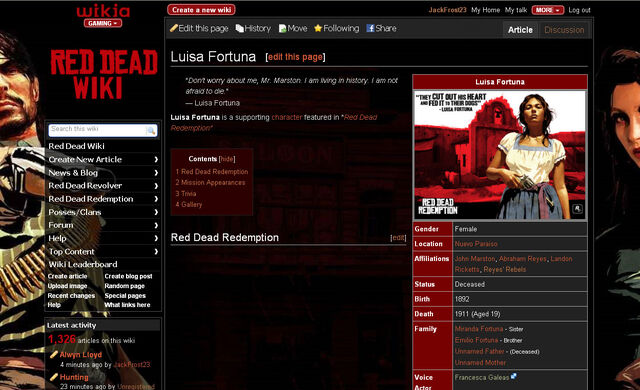Screen dimensions: 640x390
Task: Click Create blog post sidebar link
Action: point(128,276)
